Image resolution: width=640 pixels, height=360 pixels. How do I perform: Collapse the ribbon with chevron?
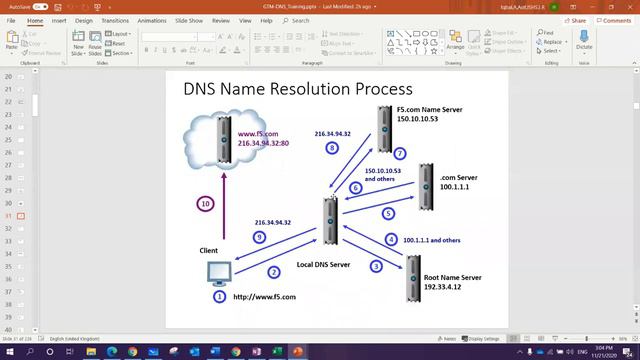[x=634, y=63]
